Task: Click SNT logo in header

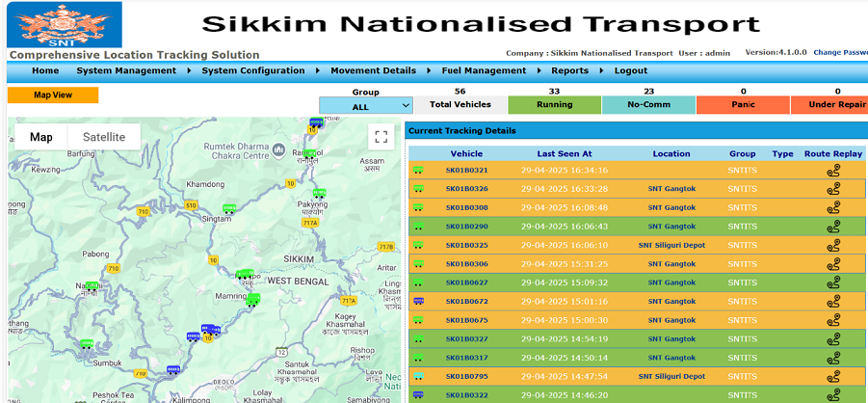Action: [65, 24]
